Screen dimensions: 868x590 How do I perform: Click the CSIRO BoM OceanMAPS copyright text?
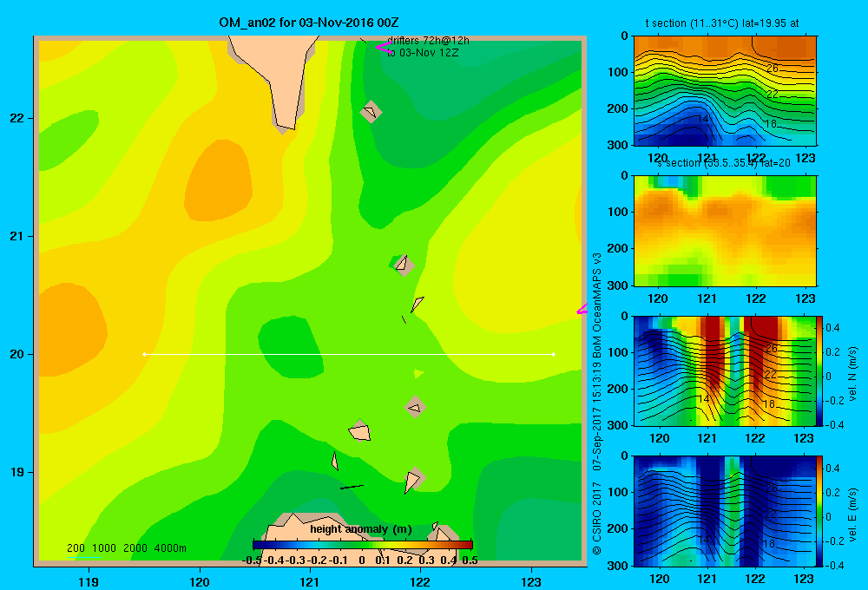pyautogui.click(x=597, y=404)
